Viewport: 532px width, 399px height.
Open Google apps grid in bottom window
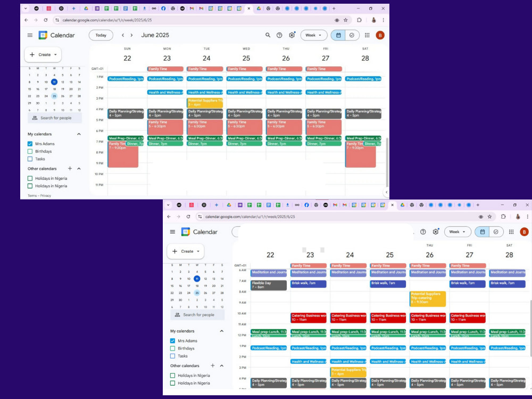click(x=511, y=232)
